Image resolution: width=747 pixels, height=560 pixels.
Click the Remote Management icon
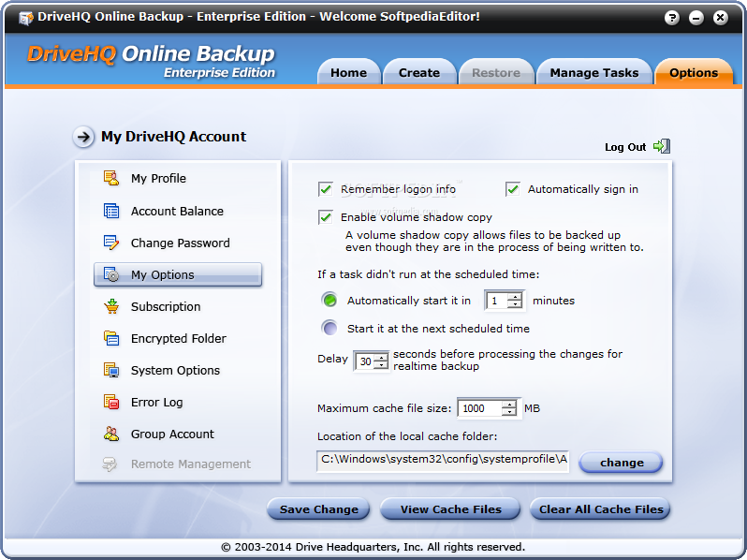click(x=110, y=464)
